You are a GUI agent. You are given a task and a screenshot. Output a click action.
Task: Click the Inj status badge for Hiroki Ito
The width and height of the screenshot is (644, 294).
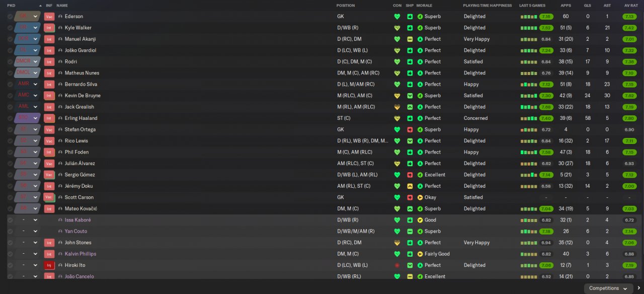pyautogui.click(x=49, y=265)
